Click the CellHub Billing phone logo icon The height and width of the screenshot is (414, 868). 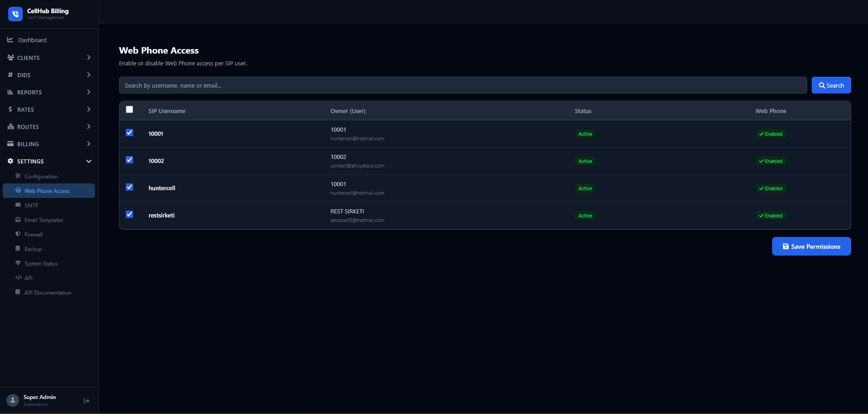pos(15,14)
